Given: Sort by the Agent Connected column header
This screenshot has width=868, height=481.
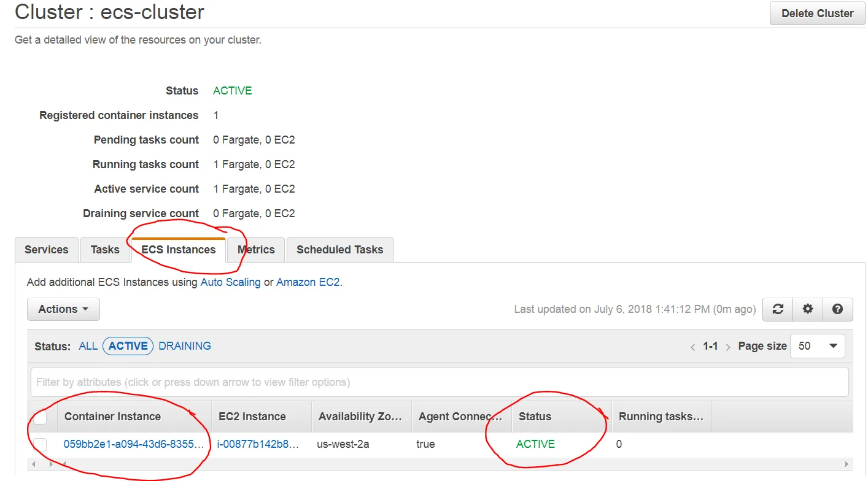Looking at the screenshot, I should [461, 417].
